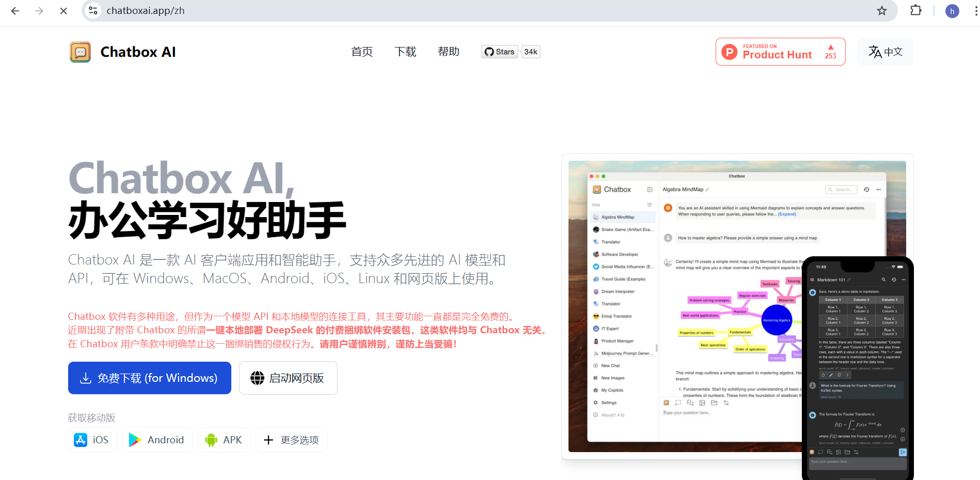
Task: Click the green Android robot icon
Action: click(211, 440)
